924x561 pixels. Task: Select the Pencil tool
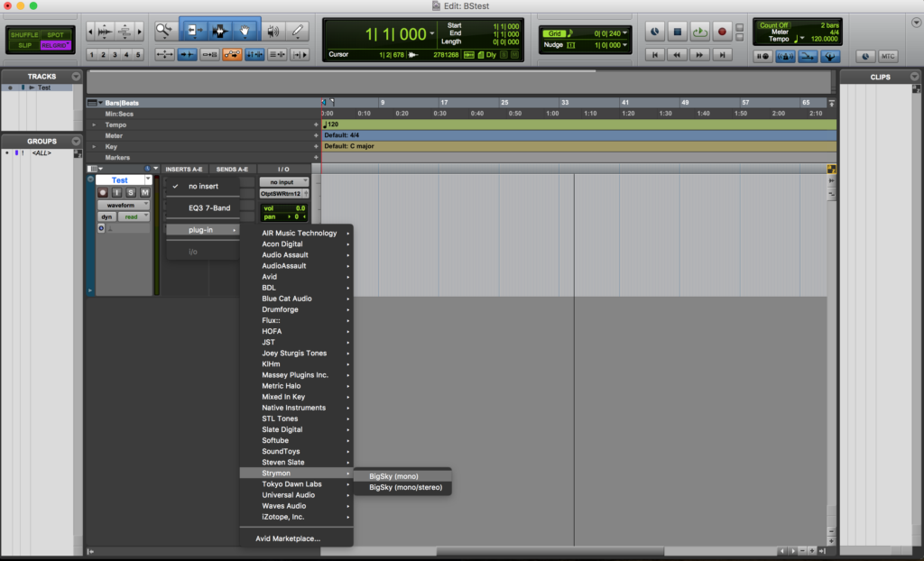coord(298,31)
